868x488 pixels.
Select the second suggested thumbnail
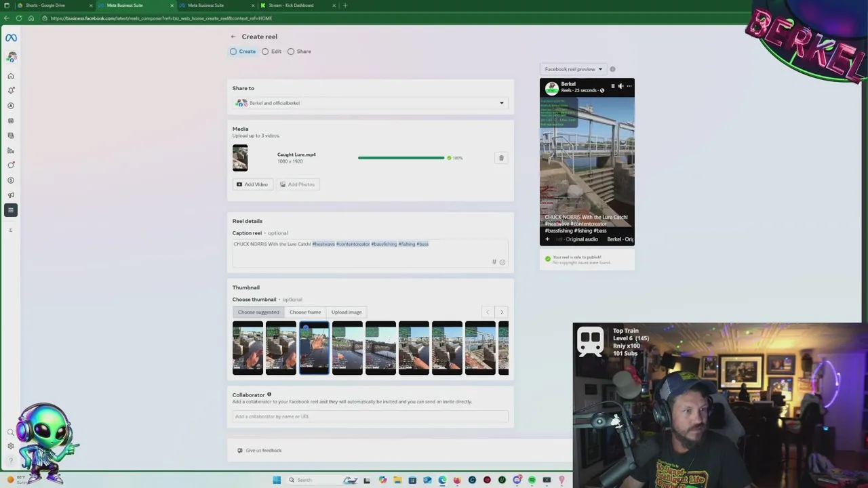click(281, 348)
